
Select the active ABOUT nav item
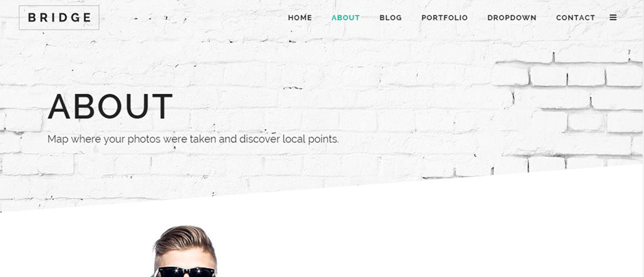coord(345,18)
